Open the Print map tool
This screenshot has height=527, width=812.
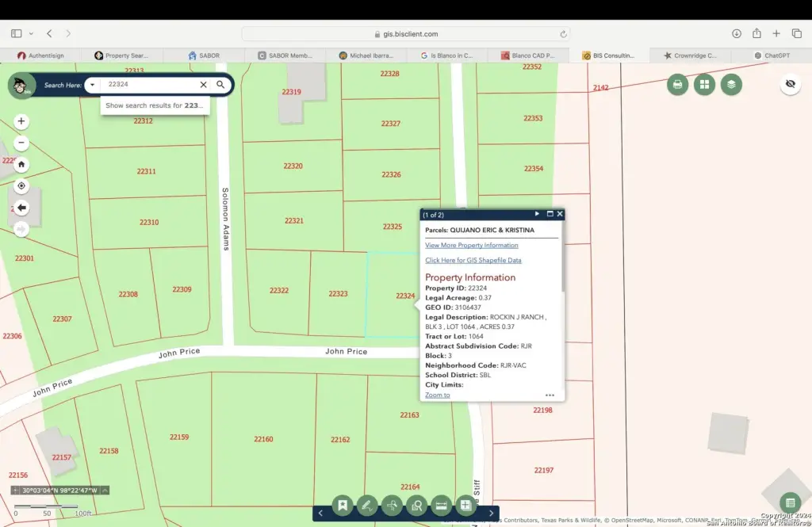click(677, 84)
